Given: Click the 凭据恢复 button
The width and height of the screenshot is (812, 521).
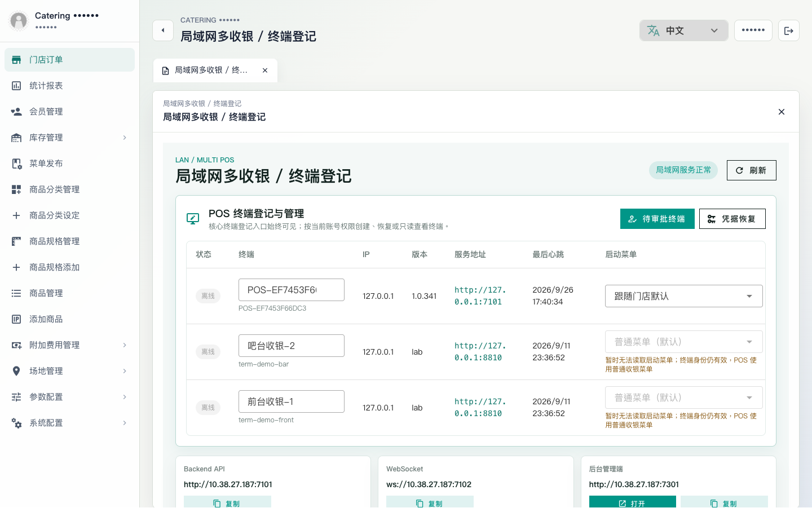Looking at the screenshot, I should click(732, 219).
